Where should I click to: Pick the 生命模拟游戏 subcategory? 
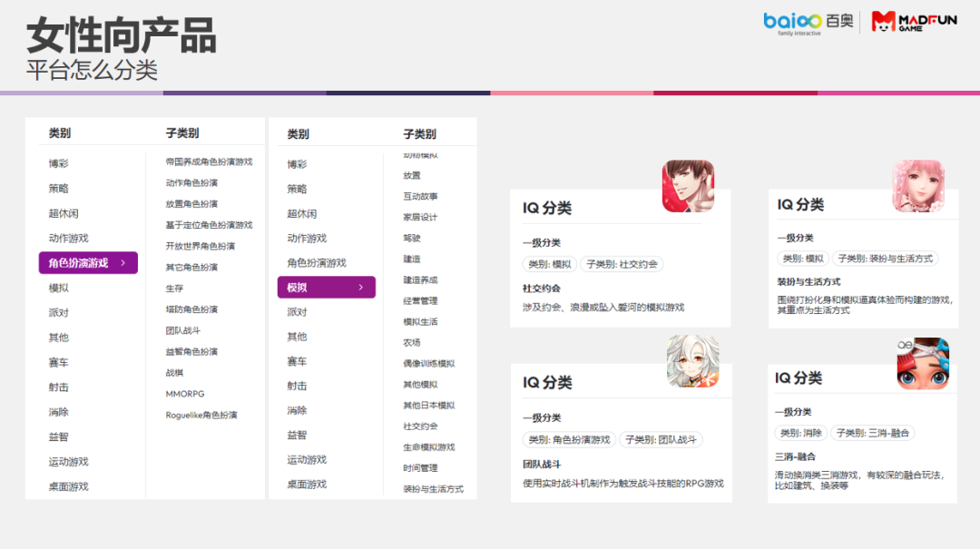tap(428, 447)
